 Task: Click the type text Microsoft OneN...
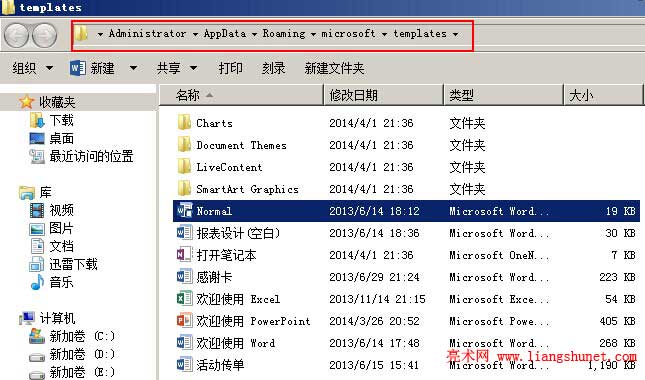point(499,255)
